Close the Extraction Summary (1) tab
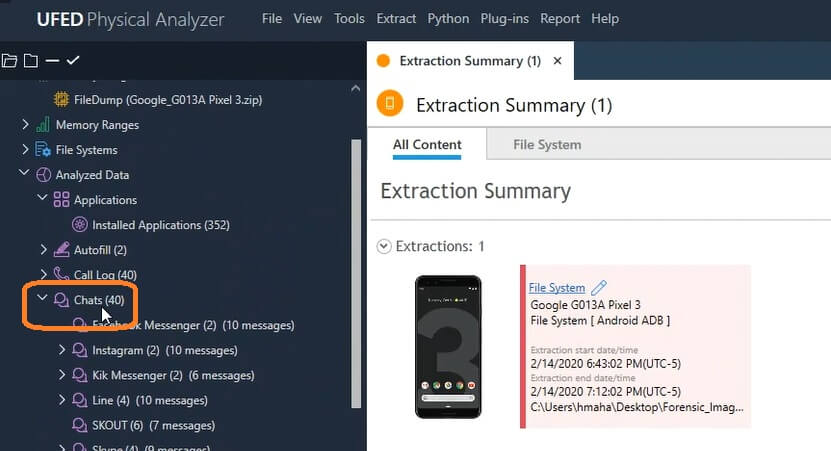 tap(558, 61)
